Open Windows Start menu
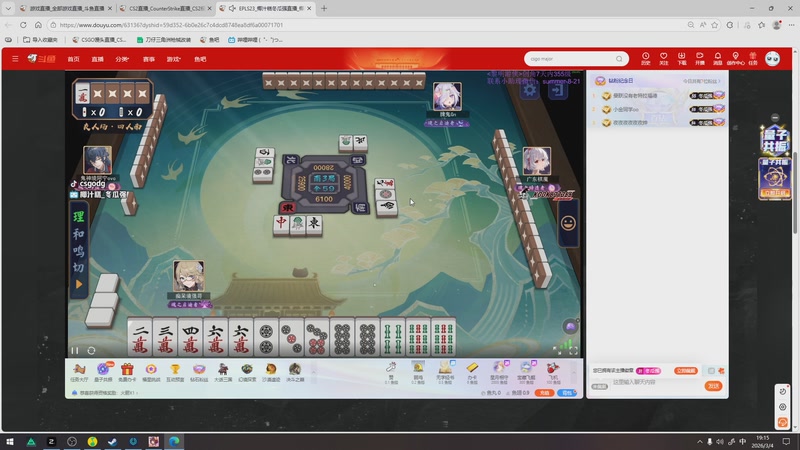Image resolution: width=800 pixels, height=450 pixels. point(10,441)
